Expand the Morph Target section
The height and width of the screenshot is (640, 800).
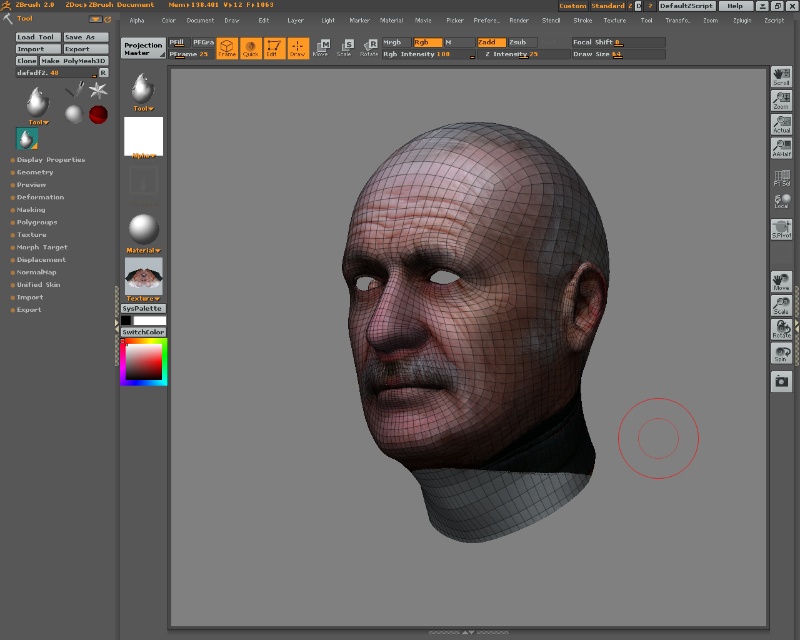[x=42, y=247]
